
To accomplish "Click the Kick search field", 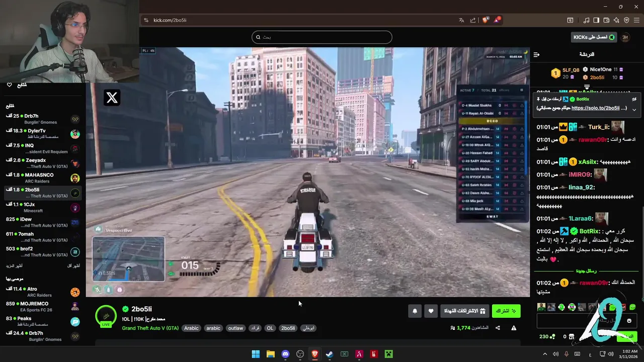I will pos(322,37).
